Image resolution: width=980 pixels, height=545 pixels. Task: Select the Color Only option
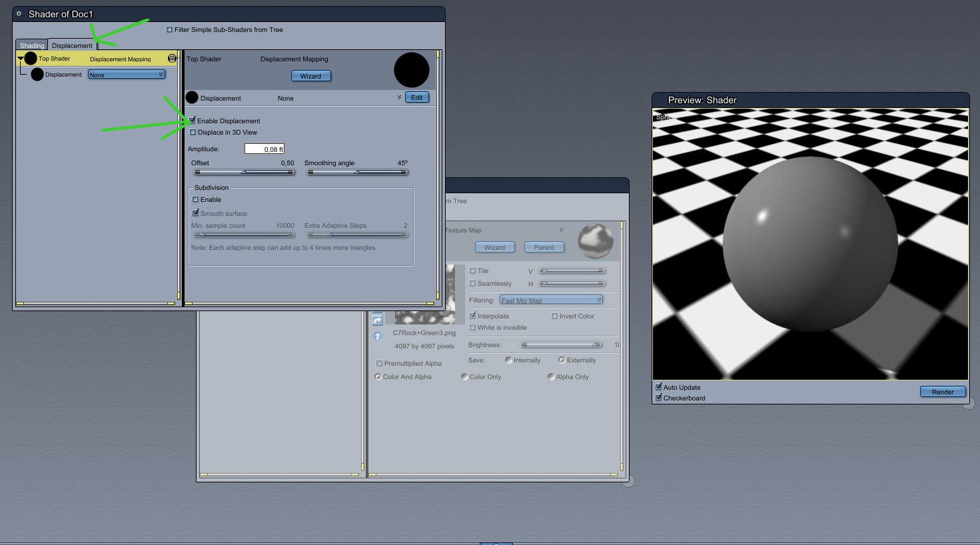[464, 377]
